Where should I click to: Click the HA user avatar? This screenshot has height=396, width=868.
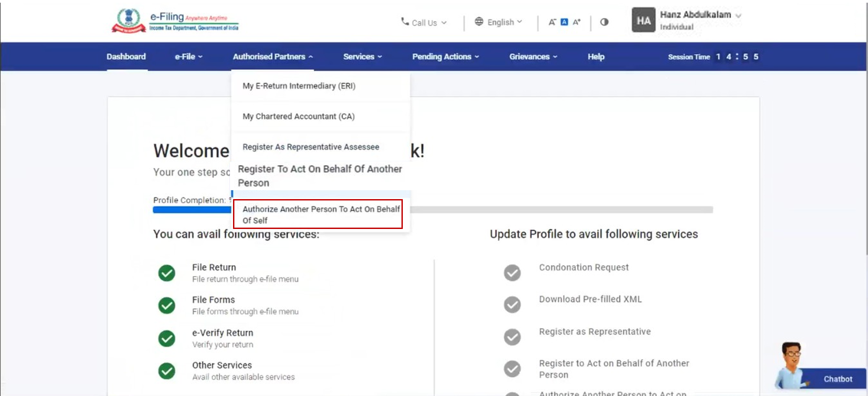(643, 20)
